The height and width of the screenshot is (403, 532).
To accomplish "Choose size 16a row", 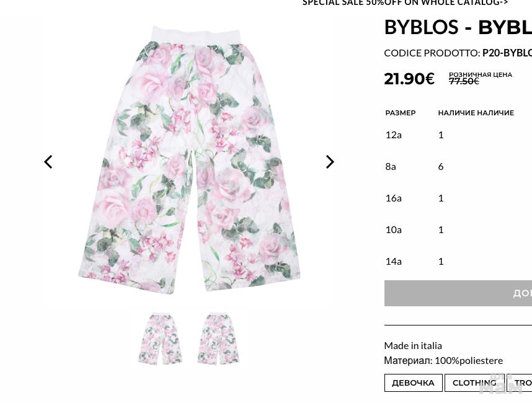I will pyautogui.click(x=458, y=198).
